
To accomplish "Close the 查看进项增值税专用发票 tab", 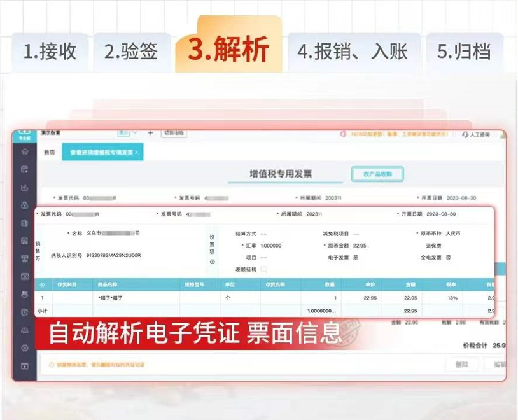I will (136, 153).
